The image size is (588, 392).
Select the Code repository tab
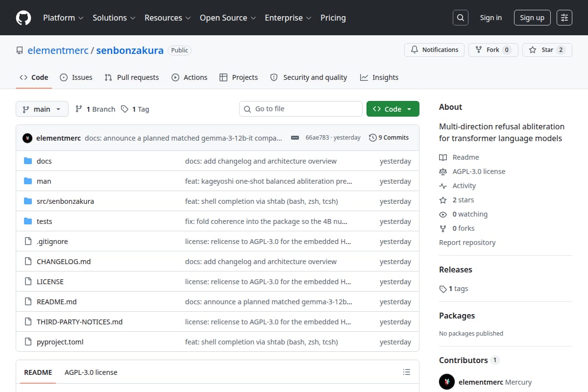coord(34,77)
